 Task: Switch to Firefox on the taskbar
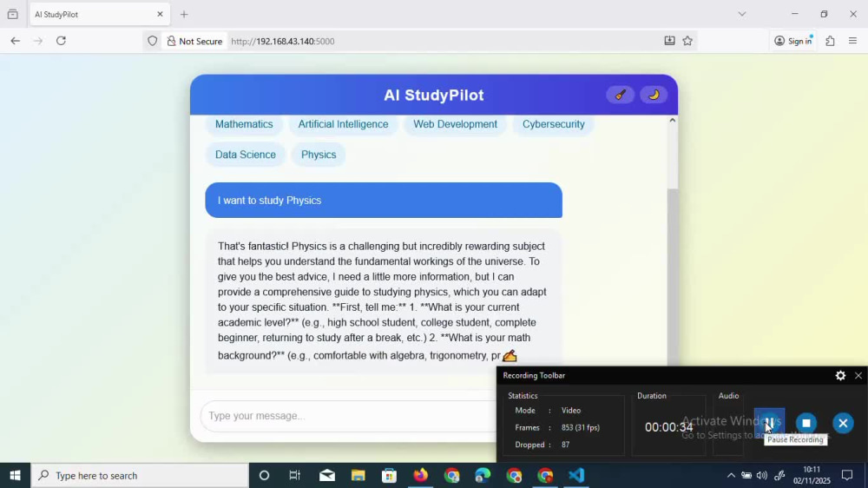(x=420, y=475)
